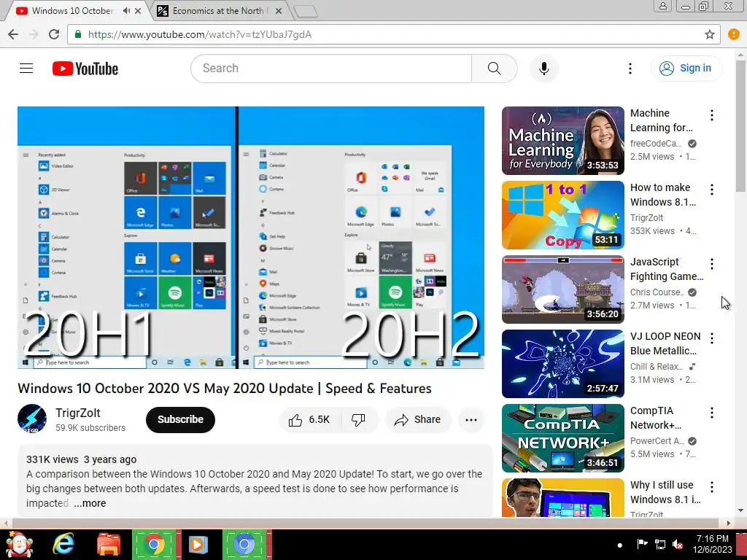This screenshot has width=747, height=560.
Task: Open Action Center flag in system tray
Action: 642,544
